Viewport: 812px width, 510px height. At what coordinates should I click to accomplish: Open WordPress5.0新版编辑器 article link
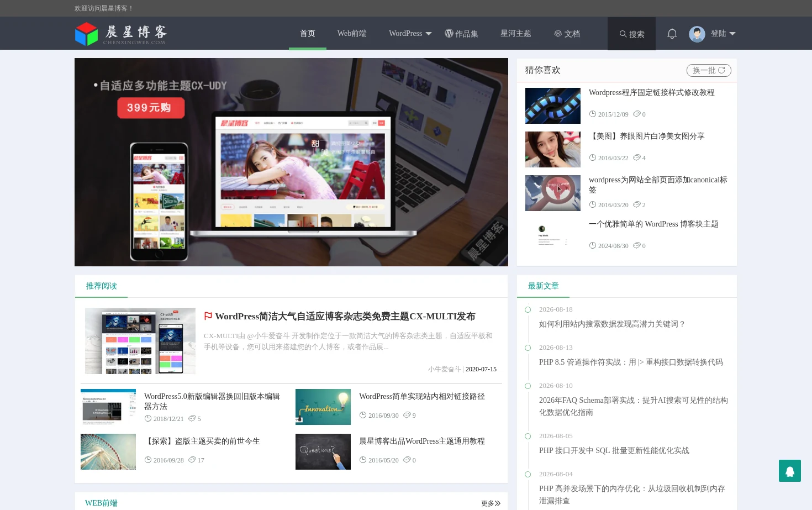(x=212, y=401)
